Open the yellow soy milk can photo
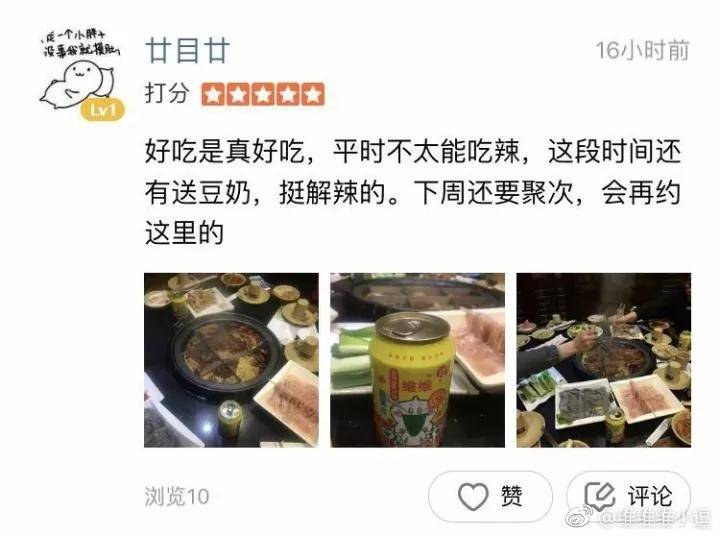 click(x=417, y=360)
